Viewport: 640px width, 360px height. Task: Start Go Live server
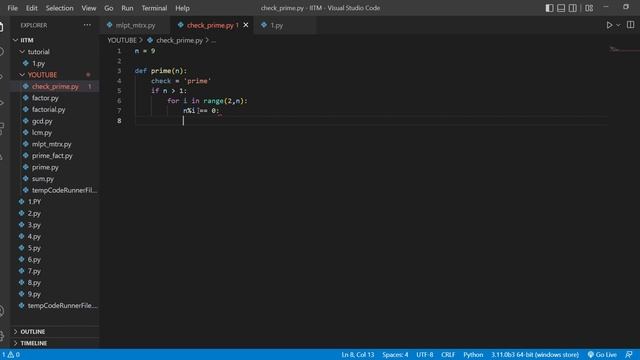pyautogui.click(x=602, y=355)
